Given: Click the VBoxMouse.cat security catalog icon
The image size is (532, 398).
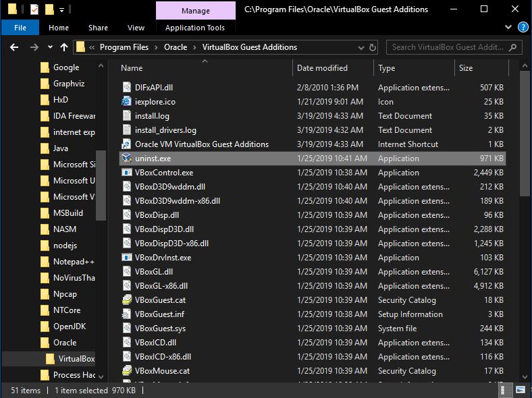Looking at the screenshot, I should [x=126, y=371].
